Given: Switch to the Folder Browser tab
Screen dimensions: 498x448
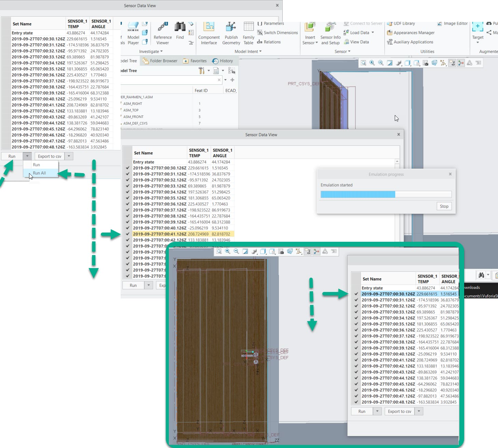Looking at the screenshot, I should (x=160, y=60).
